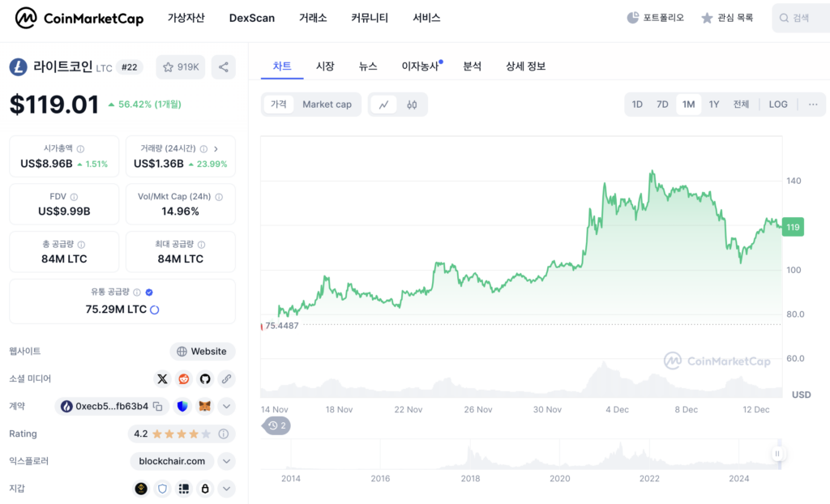Switch to candlestick chart view
830x504 pixels.
point(412,105)
